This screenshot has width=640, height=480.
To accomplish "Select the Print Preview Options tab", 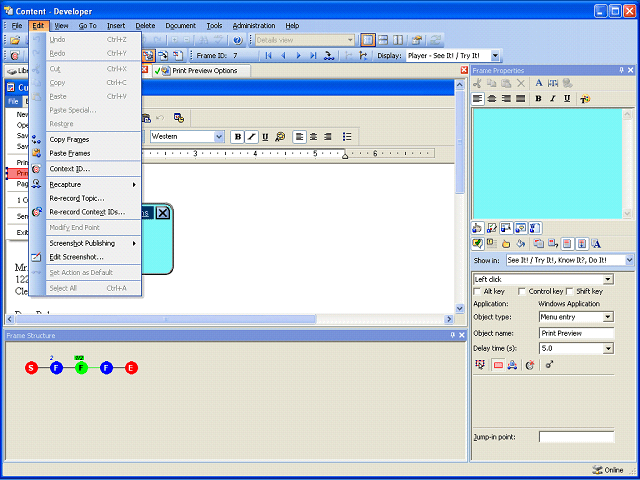I will [201, 71].
